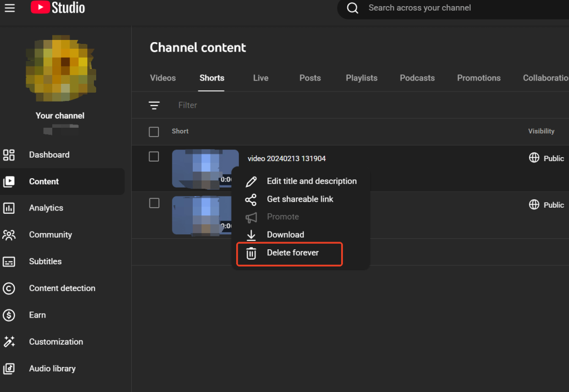Open Content detection in sidebar

tap(62, 288)
